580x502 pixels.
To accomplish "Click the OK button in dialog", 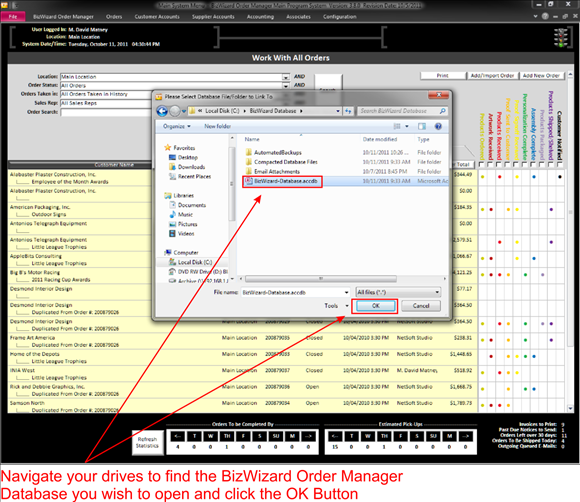I will [375, 306].
